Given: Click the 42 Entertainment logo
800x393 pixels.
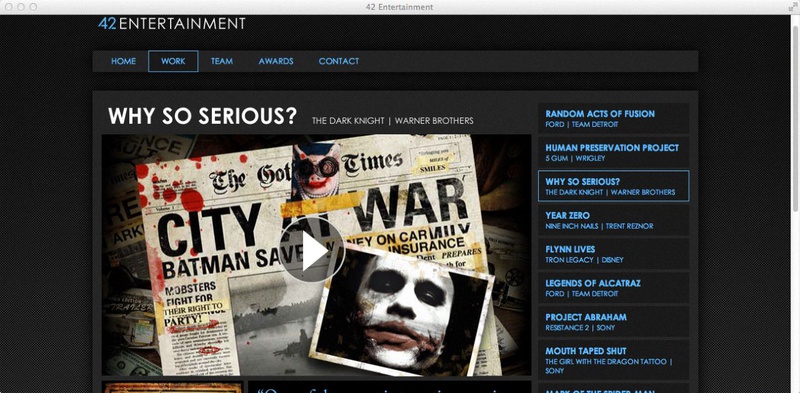Looking at the screenshot, I should click(172, 23).
